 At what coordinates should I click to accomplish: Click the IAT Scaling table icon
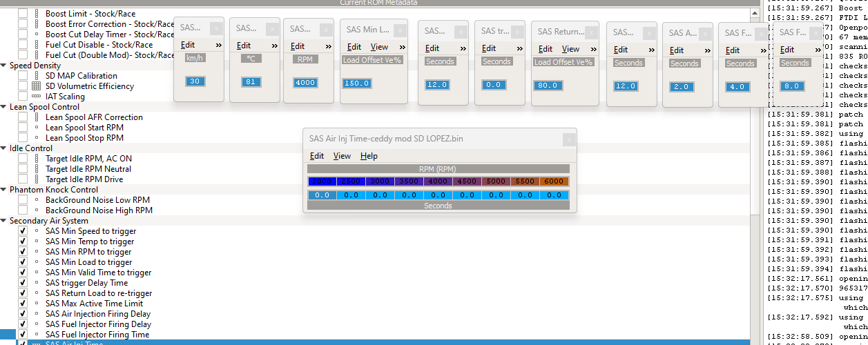click(37, 97)
